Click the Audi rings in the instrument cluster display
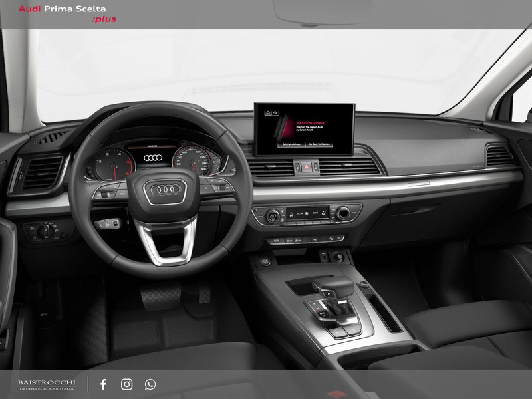 click(153, 158)
